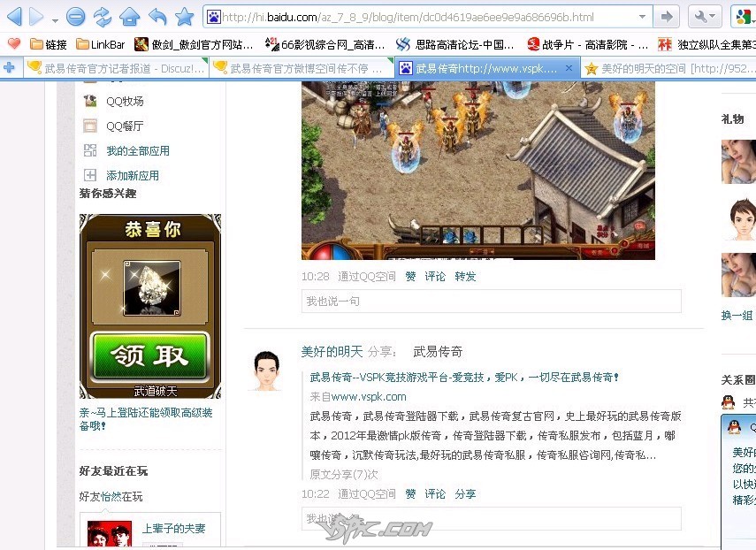This screenshot has width=756, height=550.
Task: Click the Go arrow button
Action: (667, 17)
